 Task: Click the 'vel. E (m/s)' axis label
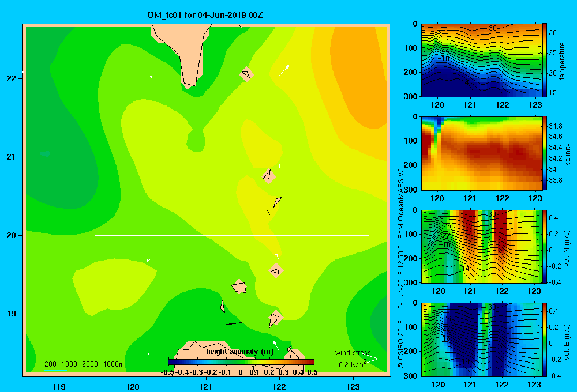pos(567,341)
